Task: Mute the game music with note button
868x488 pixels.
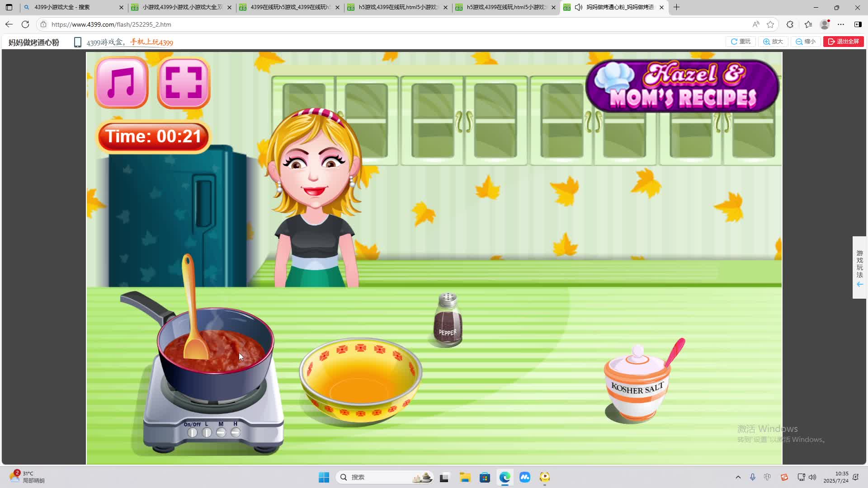Action: (121, 83)
